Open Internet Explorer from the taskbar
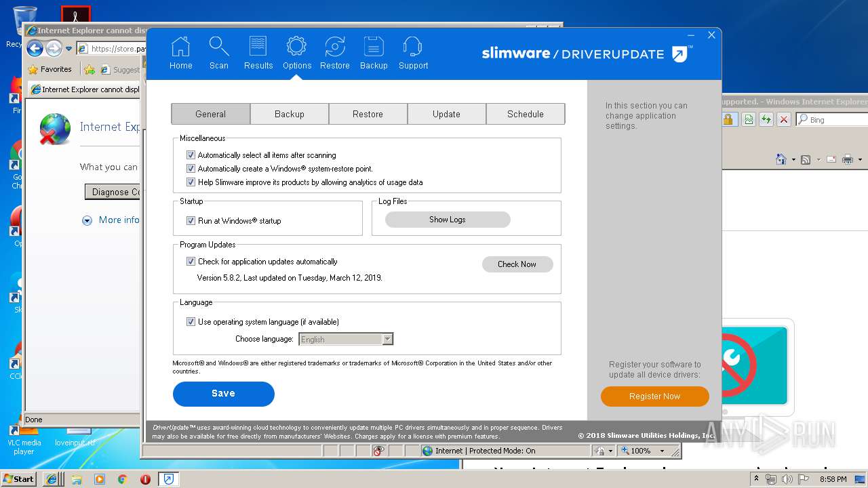868x488 pixels. pos(52,479)
